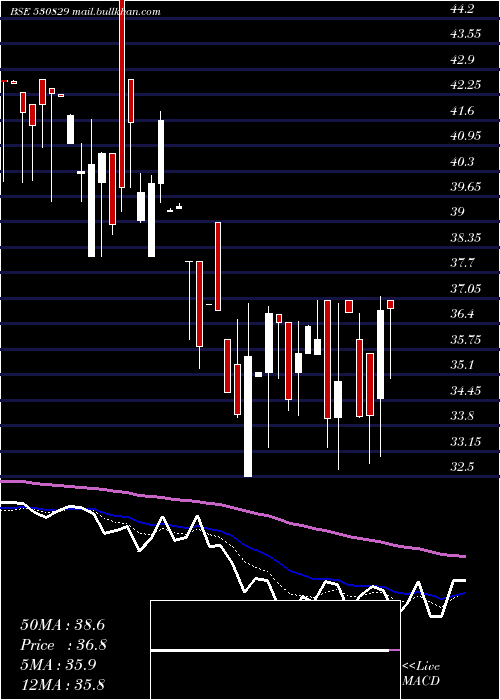Click the 33.15 price axis label
This screenshot has width=500, height=700.
(466, 442)
